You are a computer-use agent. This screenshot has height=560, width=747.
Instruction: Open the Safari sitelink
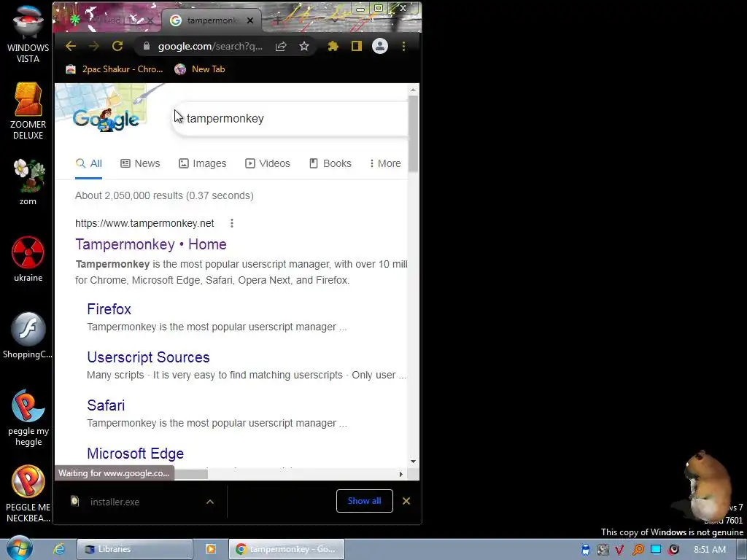click(106, 405)
